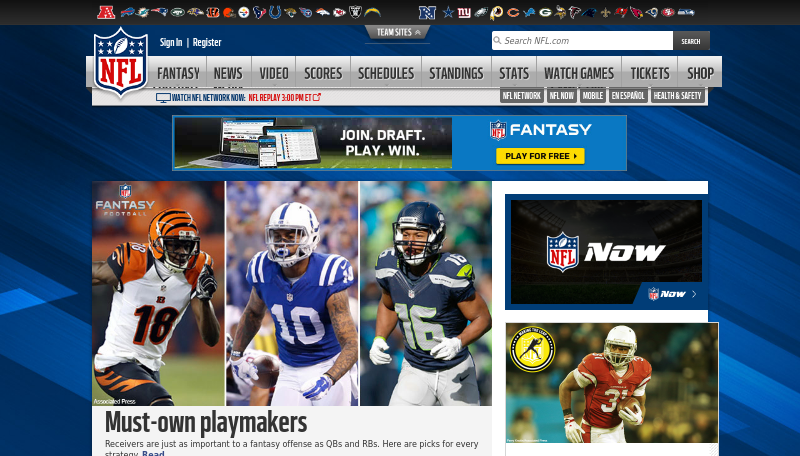The image size is (800, 456).
Task: Click Play For Free fantasy button
Action: coord(540,156)
